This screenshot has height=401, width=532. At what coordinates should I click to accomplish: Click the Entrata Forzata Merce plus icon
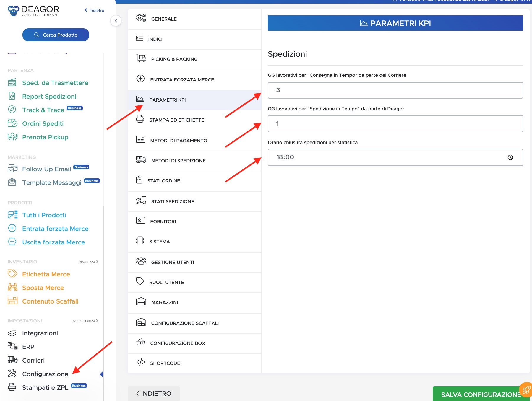click(140, 79)
